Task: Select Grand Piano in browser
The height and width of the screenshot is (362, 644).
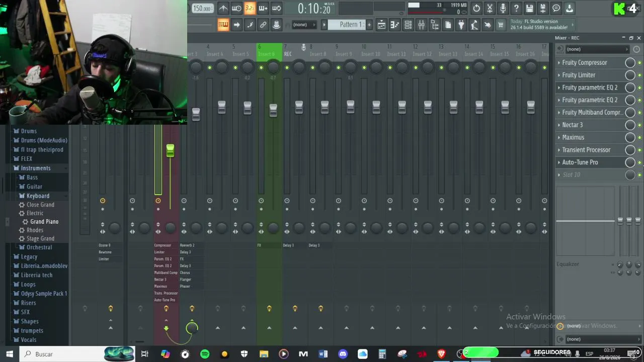Action: pyautogui.click(x=44, y=222)
